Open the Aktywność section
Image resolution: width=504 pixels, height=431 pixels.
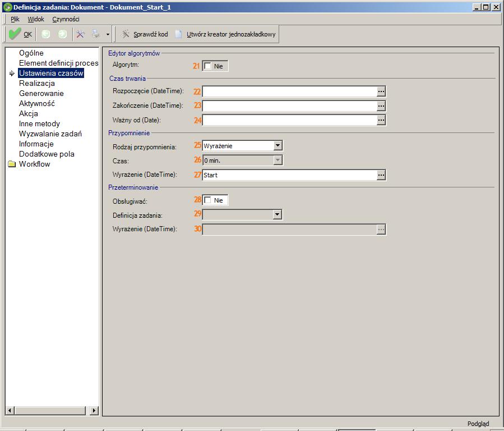coord(36,104)
